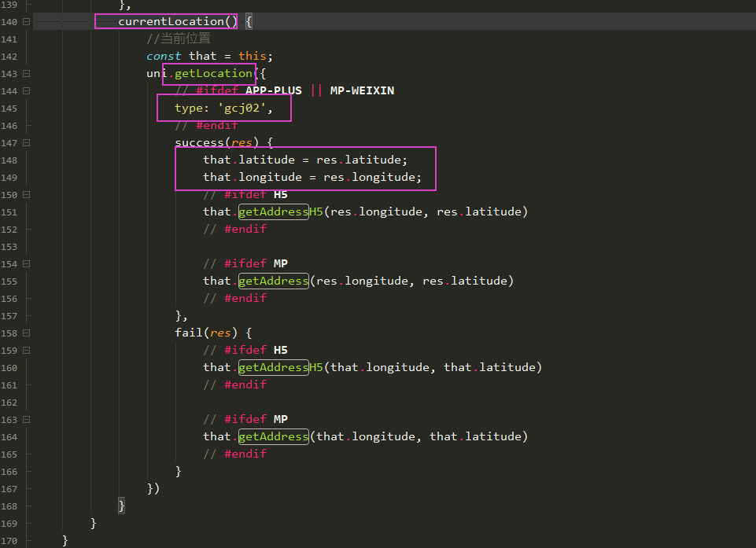The height and width of the screenshot is (548, 756).
Task: Click "that.longitude" on line 149
Action: click(253, 177)
